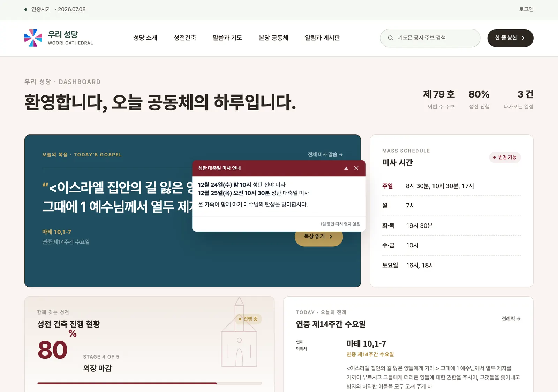Viewport: 558px width, 392px height.
Task: Click the 3 건 다가오는 일정 stat
Action: click(519, 99)
